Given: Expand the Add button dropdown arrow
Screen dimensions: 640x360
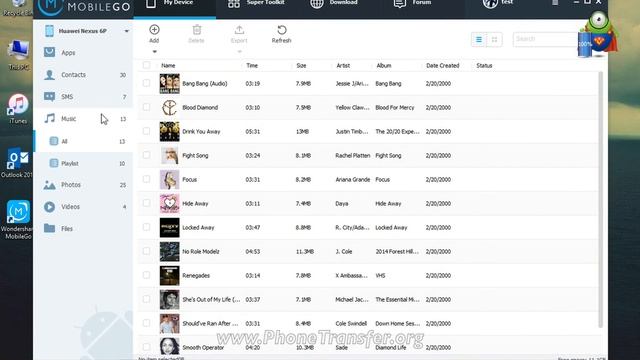Looking at the screenshot, I should 154,52.
